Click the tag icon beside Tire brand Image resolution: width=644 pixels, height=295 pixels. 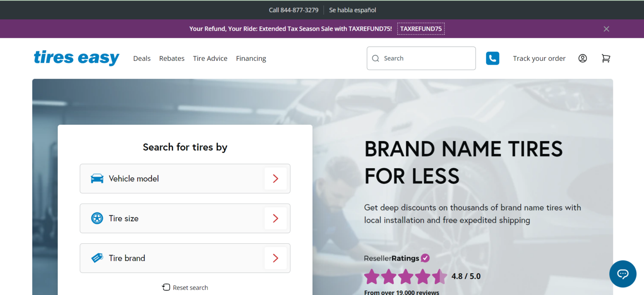[x=97, y=258]
